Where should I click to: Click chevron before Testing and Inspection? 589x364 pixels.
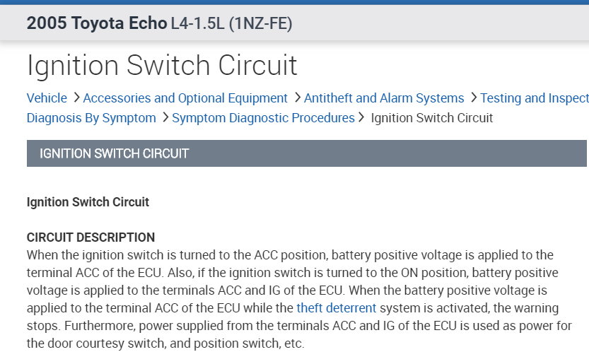[474, 98]
